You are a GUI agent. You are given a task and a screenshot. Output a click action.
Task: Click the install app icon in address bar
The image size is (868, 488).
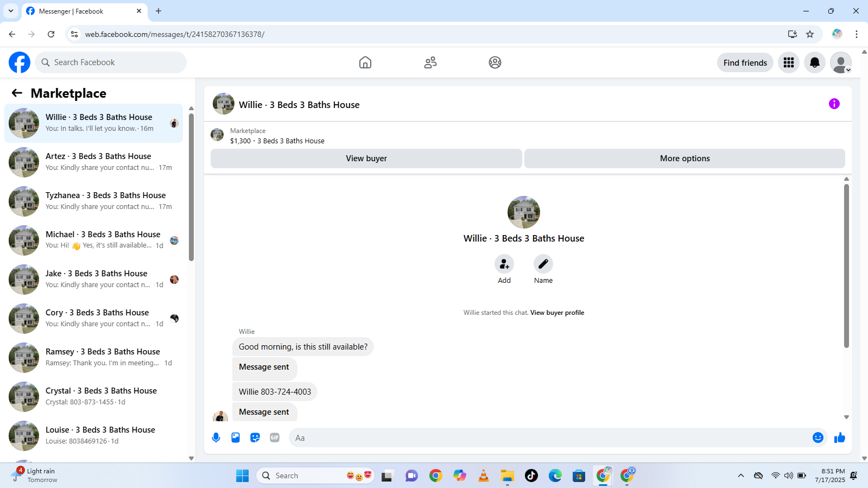coord(793,34)
